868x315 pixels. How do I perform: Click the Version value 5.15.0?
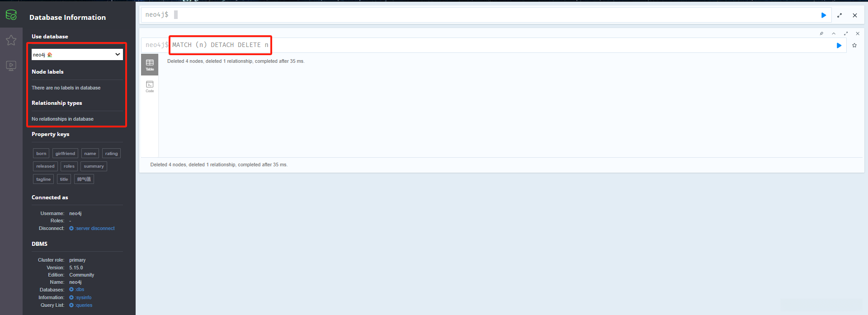point(76,268)
